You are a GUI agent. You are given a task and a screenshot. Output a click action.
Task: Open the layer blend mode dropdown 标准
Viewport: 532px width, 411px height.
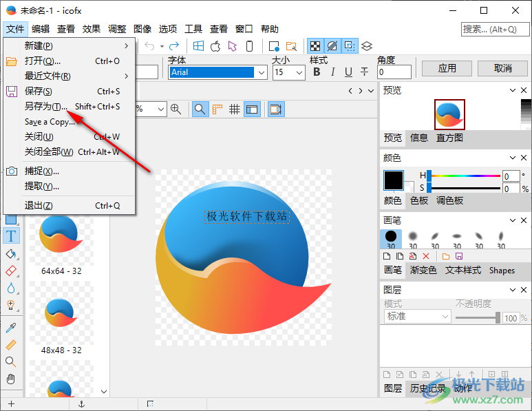point(418,316)
